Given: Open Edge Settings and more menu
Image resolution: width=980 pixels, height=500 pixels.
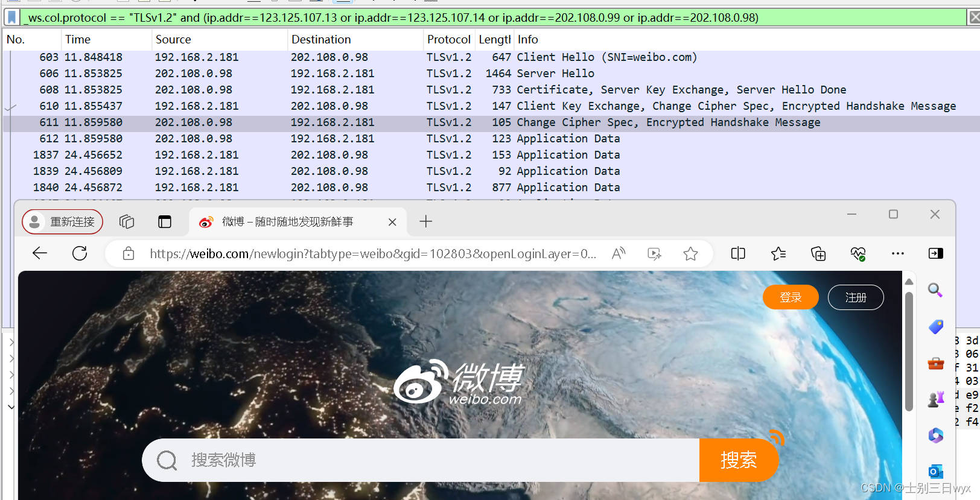Looking at the screenshot, I should [898, 253].
